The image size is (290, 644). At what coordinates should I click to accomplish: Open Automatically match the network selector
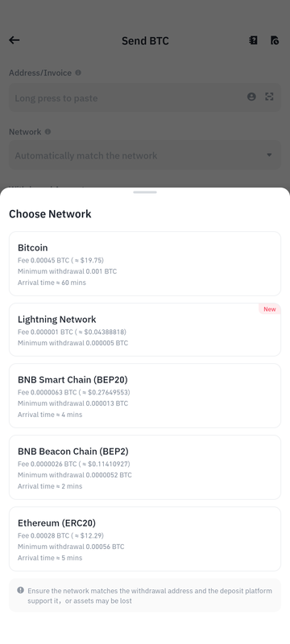145,155
